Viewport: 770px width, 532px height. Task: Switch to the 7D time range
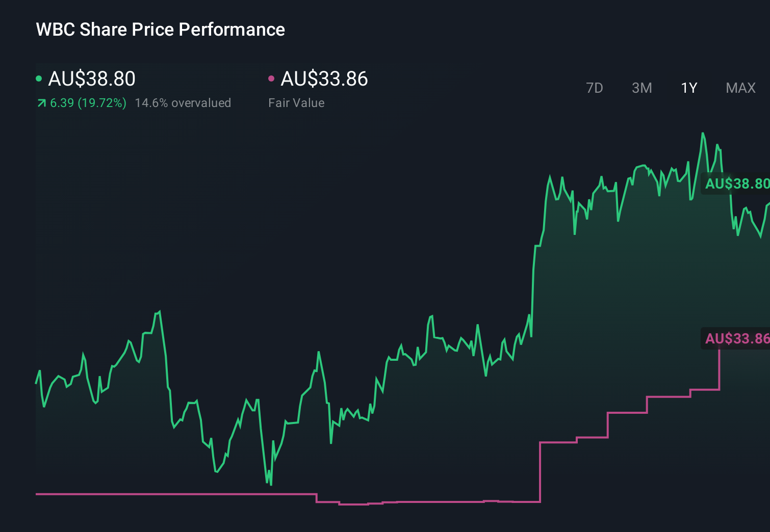click(x=595, y=88)
